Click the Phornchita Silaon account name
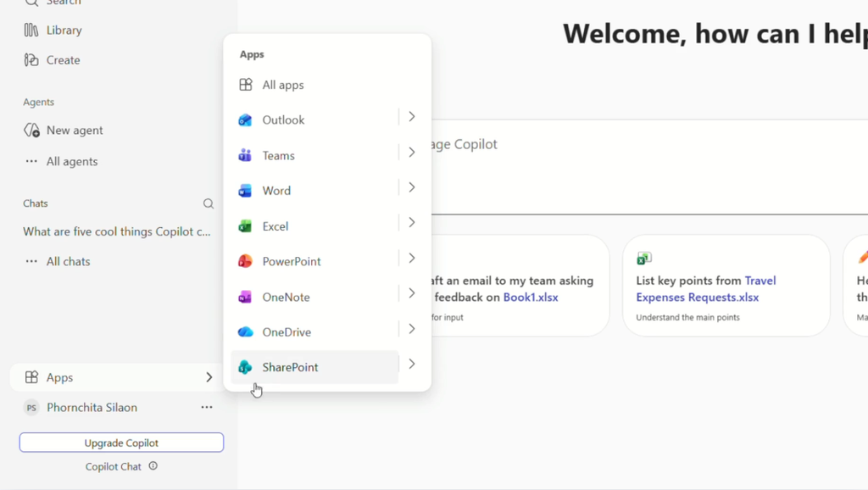This screenshot has height=490, width=868. coord(92,408)
